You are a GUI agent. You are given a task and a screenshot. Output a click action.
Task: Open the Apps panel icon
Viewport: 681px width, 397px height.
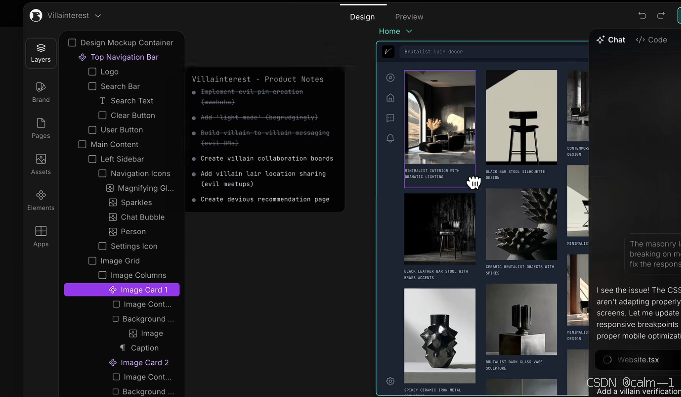(x=41, y=231)
